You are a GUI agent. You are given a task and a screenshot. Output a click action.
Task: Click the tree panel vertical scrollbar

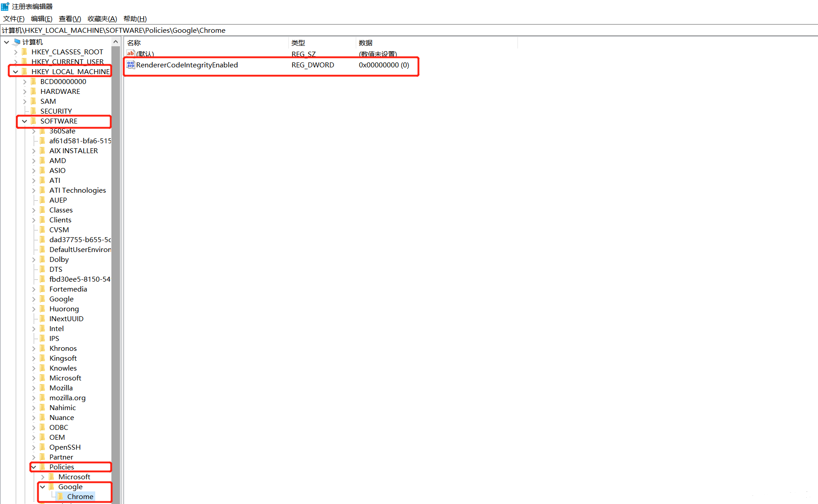tap(116, 270)
